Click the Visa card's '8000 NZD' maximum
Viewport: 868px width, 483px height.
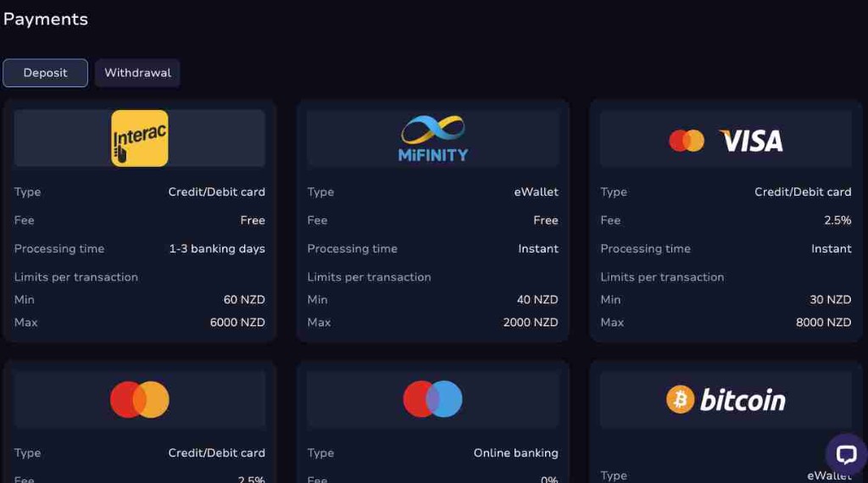point(824,323)
